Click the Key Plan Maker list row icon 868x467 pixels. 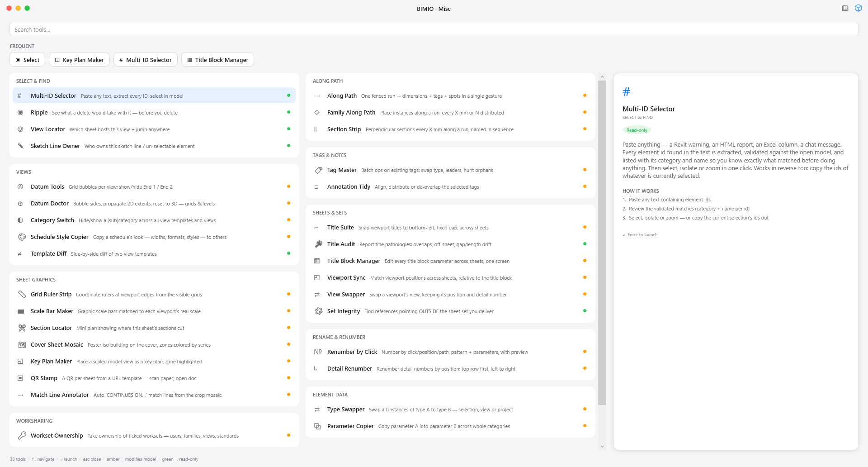coord(20,361)
